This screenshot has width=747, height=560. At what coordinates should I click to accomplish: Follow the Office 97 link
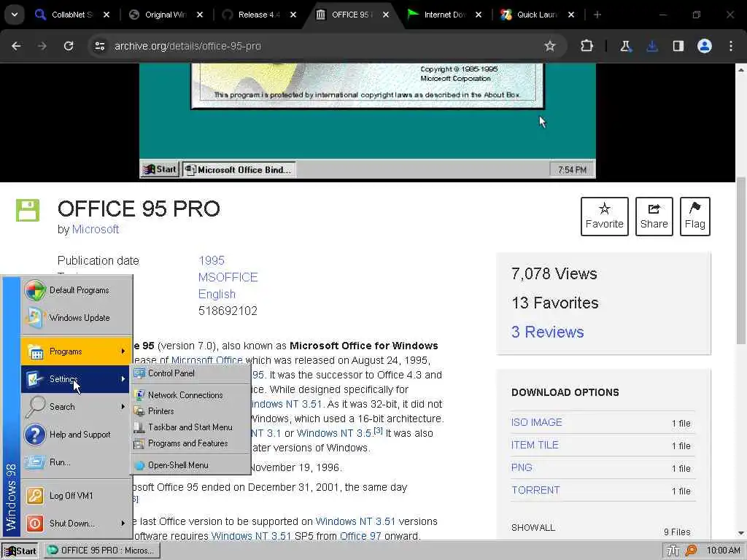click(360, 536)
